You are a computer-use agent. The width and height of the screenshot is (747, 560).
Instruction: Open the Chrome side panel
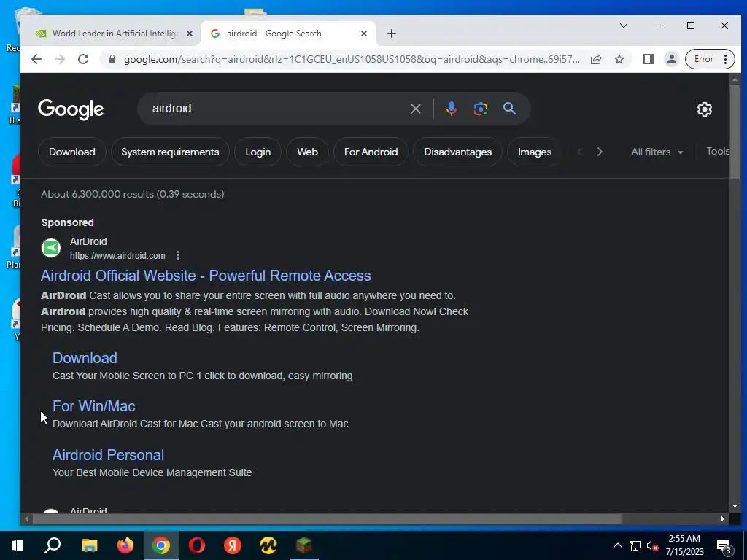648,59
